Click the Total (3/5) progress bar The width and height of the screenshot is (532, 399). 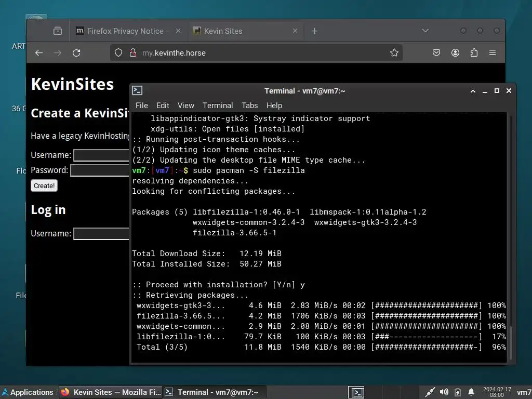pyautogui.click(x=427, y=347)
